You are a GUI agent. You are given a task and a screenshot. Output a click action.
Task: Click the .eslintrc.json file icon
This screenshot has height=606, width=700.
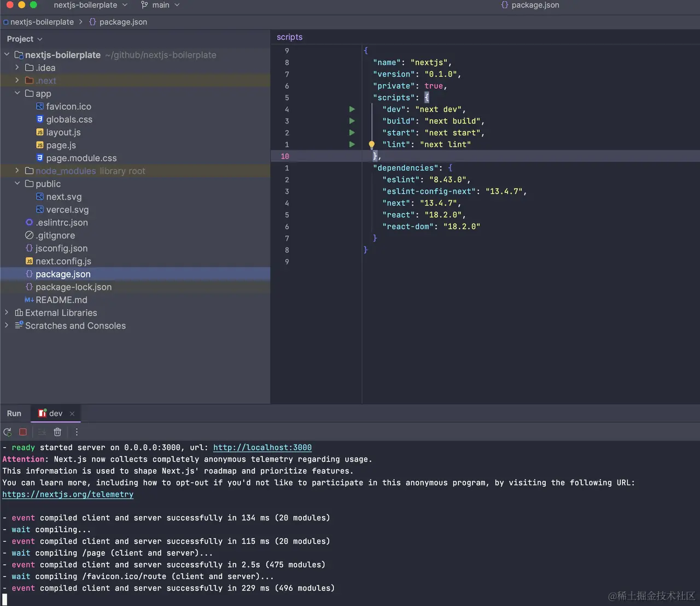(30, 223)
